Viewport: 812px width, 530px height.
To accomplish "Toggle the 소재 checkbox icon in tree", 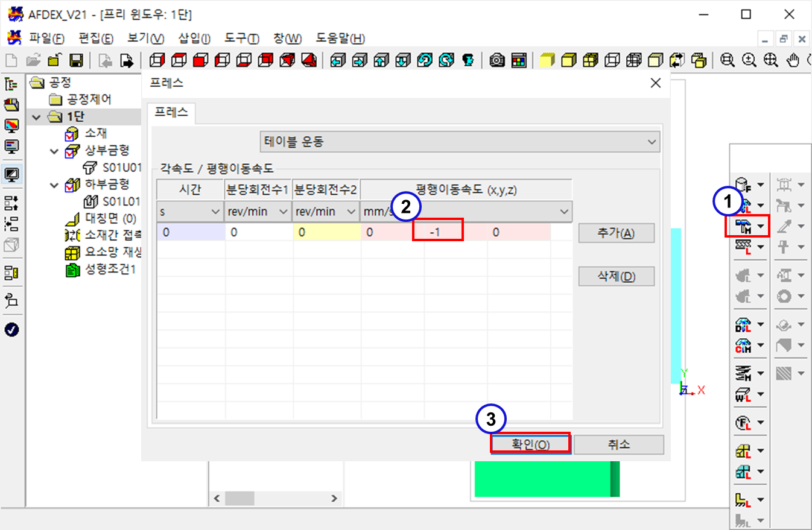I will click(x=71, y=133).
